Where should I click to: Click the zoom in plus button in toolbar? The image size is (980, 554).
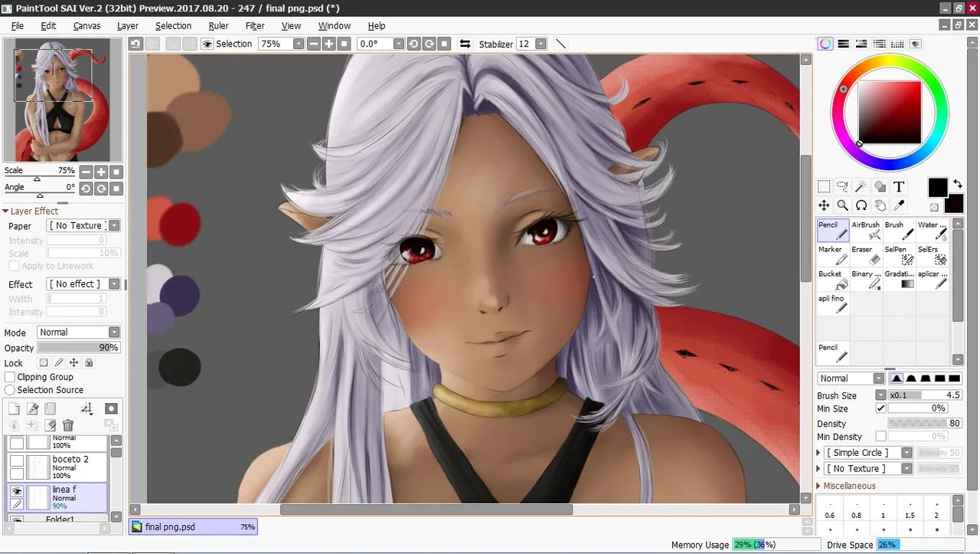pos(329,44)
